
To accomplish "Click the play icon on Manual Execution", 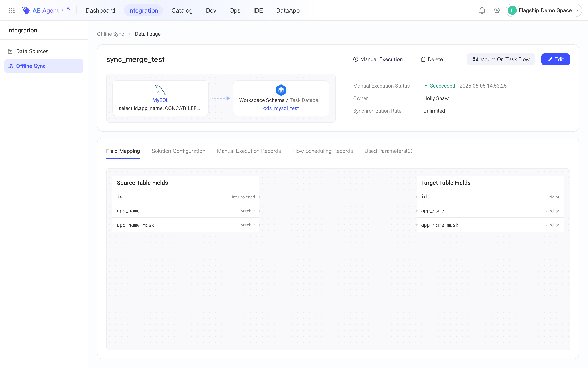I will 356,59.
